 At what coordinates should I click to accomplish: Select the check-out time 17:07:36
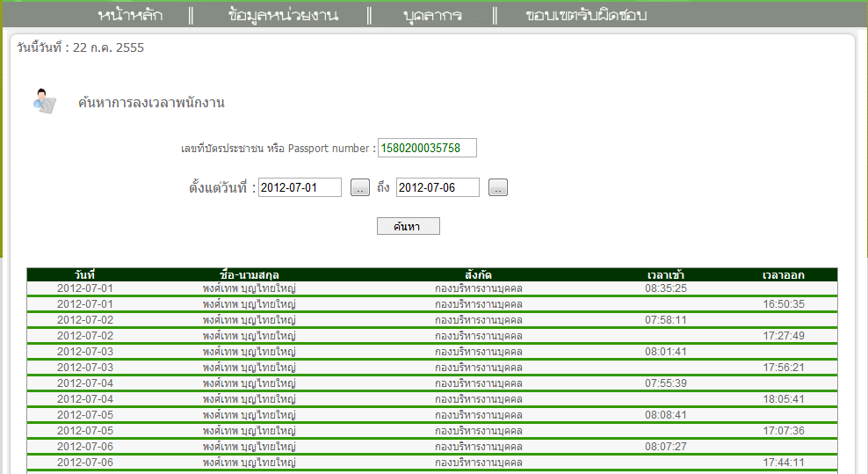[x=784, y=430]
